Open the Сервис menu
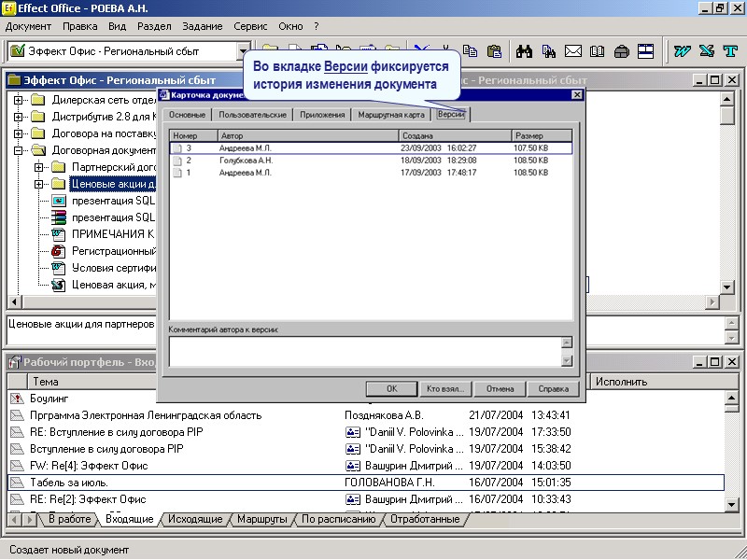The image size is (747, 560). click(x=250, y=26)
